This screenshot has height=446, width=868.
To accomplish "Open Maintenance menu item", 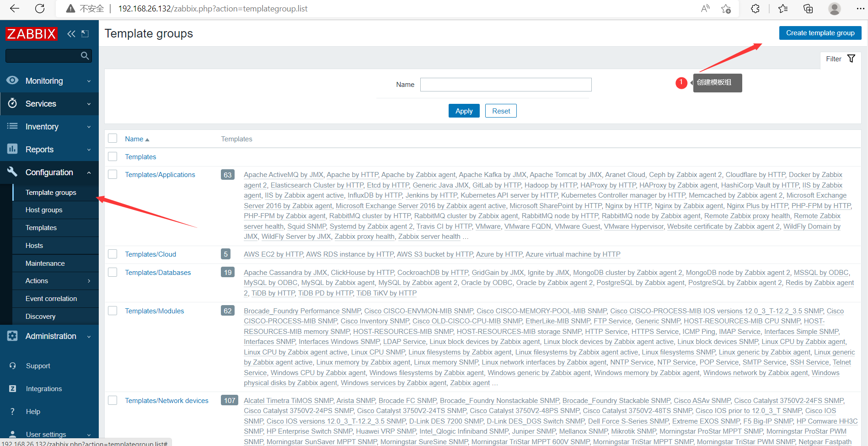I will pyautogui.click(x=45, y=263).
